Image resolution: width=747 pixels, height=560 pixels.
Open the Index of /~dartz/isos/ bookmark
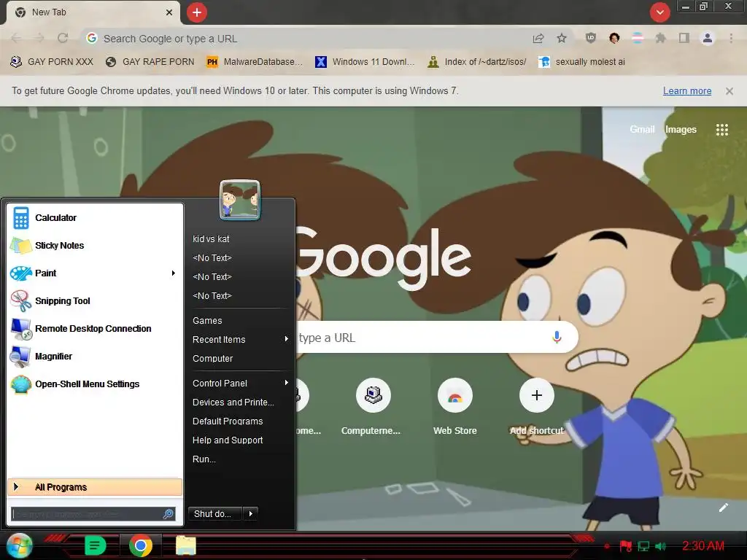(477, 62)
